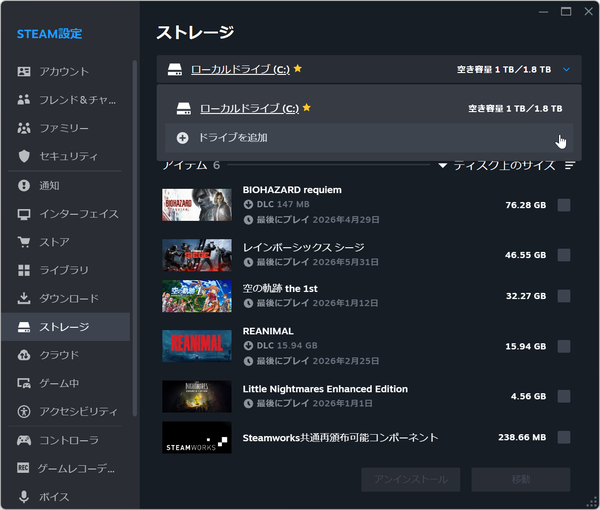Click the Steamworks logo thumbnail
The image size is (600, 510).
(x=197, y=437)
